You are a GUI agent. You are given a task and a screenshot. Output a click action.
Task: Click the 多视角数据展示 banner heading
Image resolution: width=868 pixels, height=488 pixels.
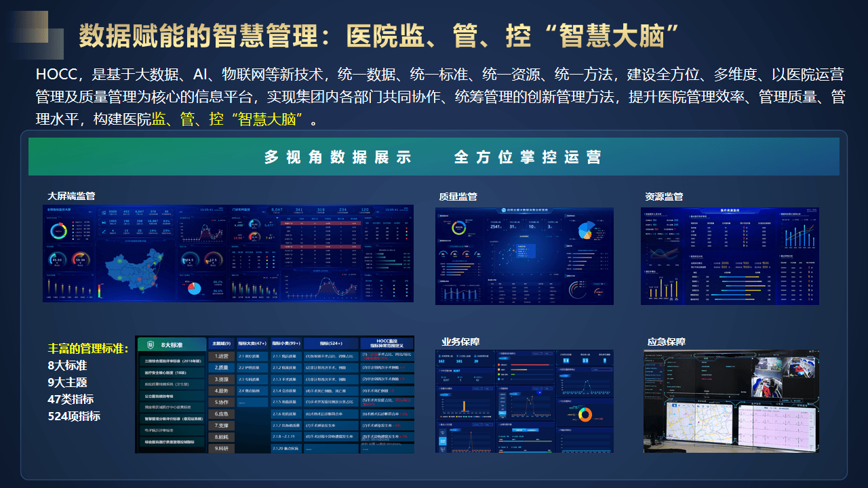(338, 157)
